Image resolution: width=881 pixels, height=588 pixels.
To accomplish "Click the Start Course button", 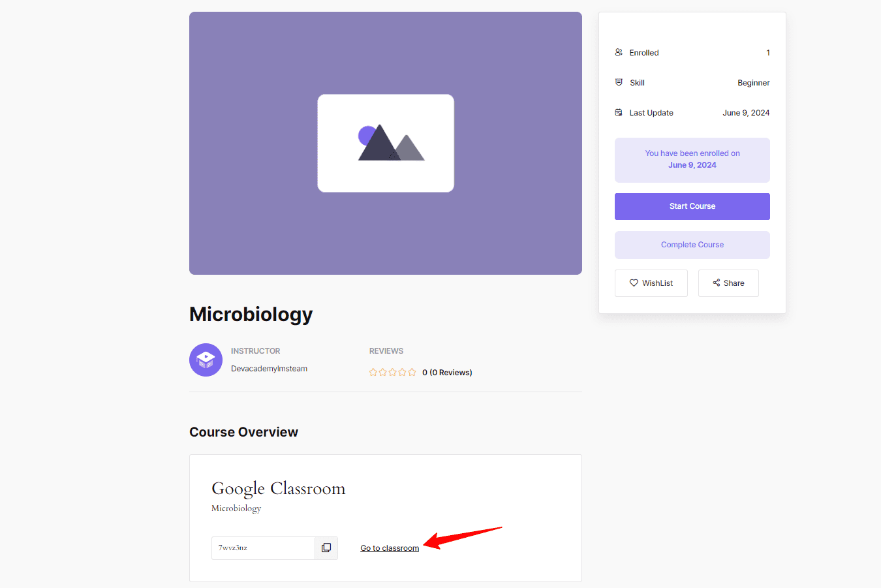I will pos(692,206).
